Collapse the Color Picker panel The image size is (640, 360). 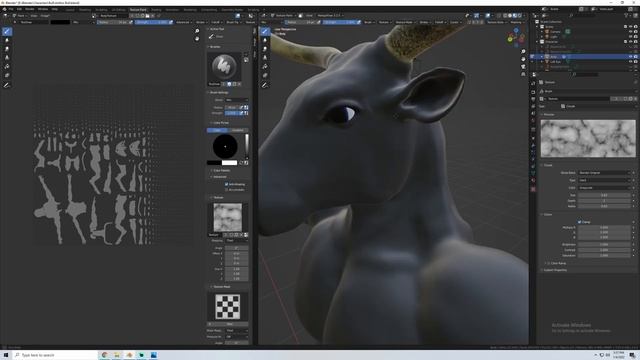(220, 123)
